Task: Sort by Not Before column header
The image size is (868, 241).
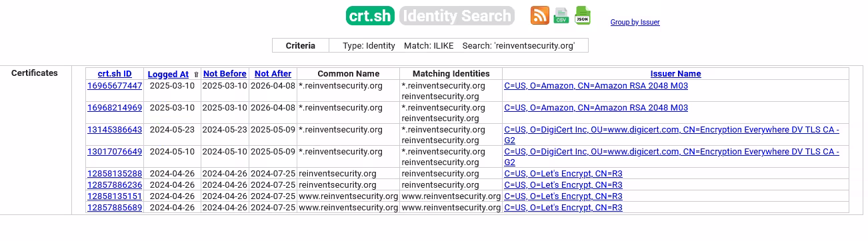Action: coord(225,74)
